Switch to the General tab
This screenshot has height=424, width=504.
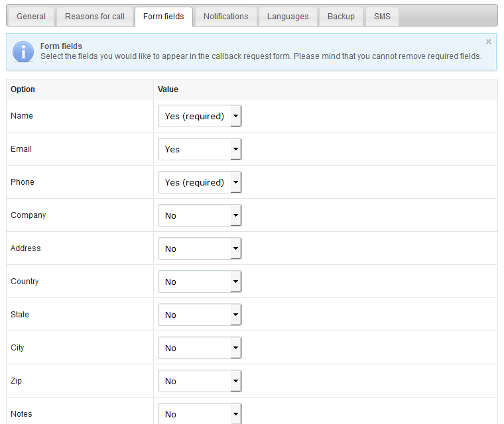(x=31, y=17)
